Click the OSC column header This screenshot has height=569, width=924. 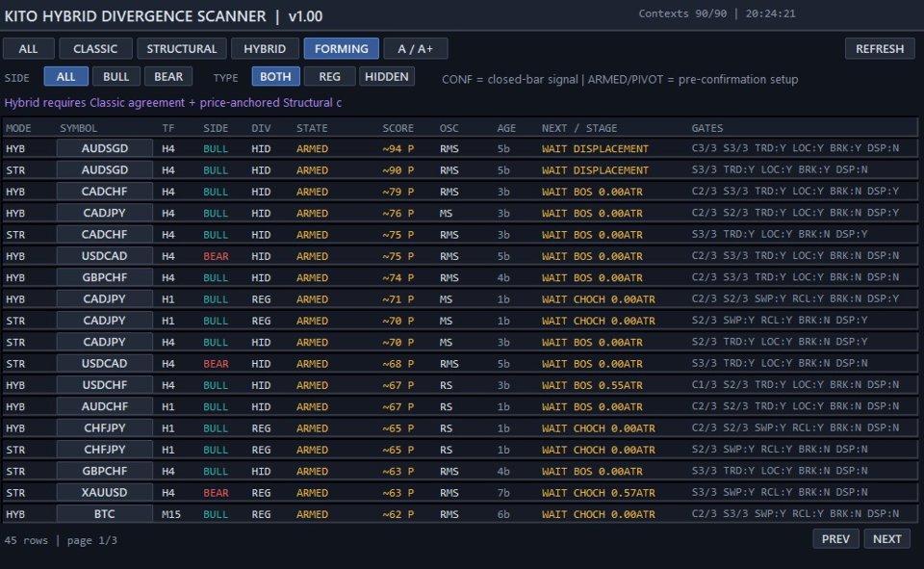click(449, 128)
